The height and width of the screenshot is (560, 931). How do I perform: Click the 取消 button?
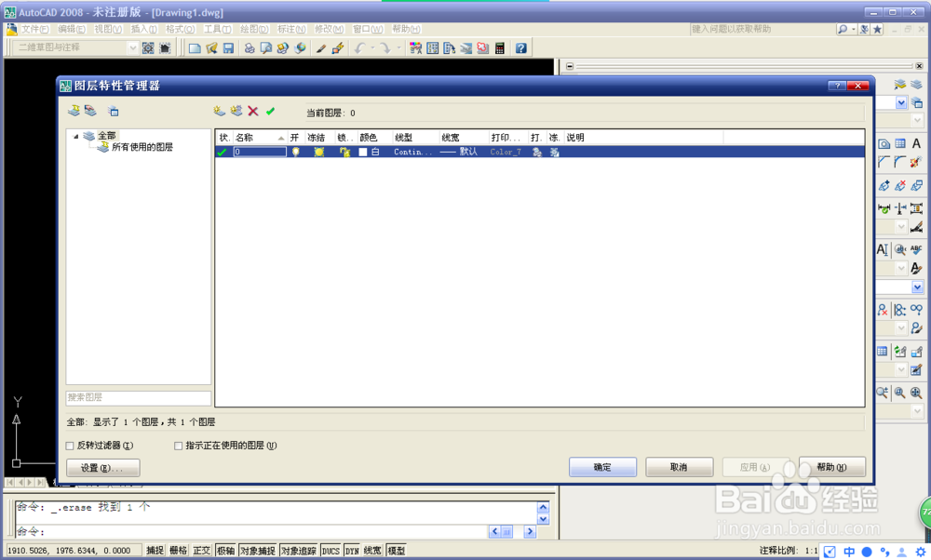[x=680, y=467]
